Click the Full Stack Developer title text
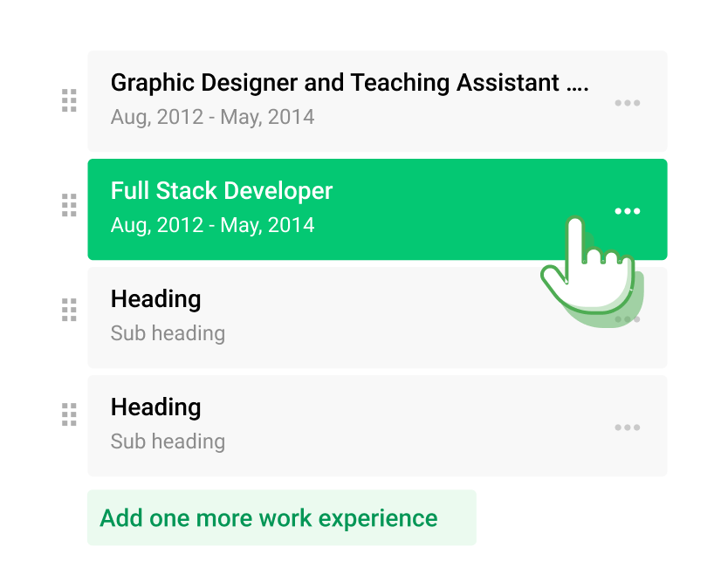 point(222,191)
